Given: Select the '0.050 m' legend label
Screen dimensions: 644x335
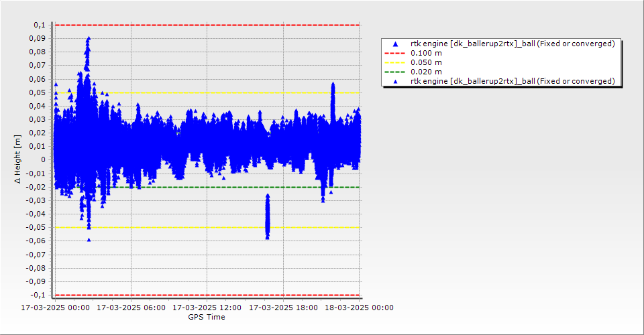Looking at the screenshot, I should point(426,63).
